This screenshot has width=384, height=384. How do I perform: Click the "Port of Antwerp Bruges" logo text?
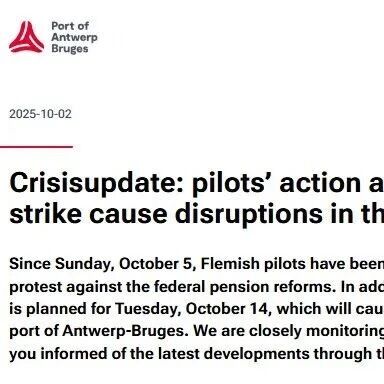click(x=74, y=37)
